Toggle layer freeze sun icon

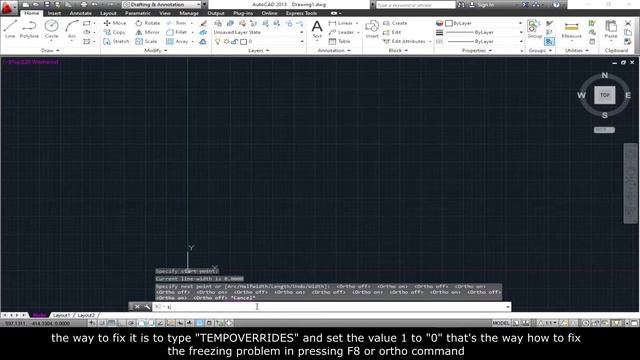point(226,41)
